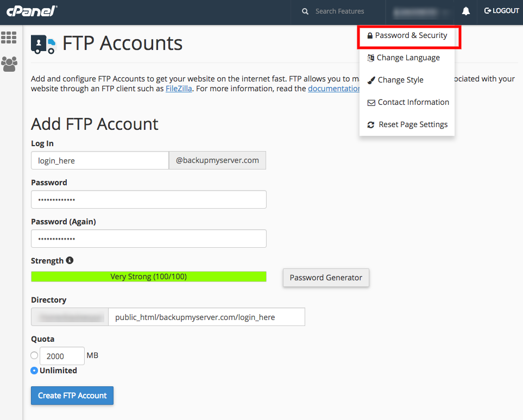Open the FileZilla link

coord(179,88)
